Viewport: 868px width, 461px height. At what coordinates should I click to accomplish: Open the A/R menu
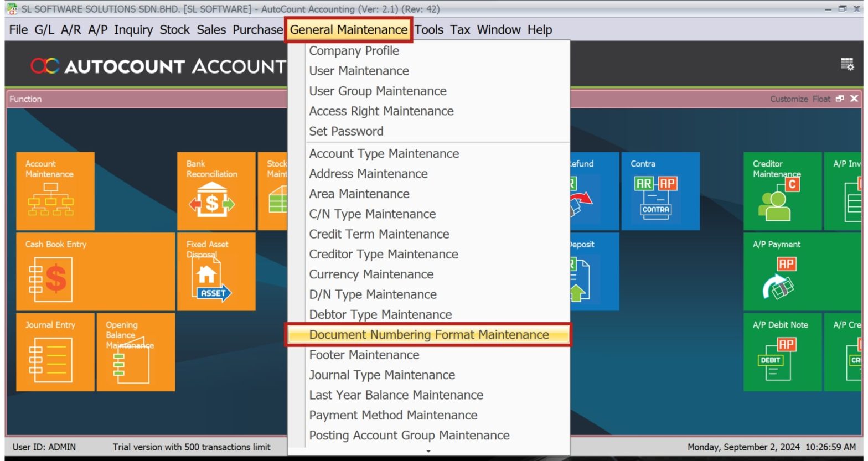(x=71, y=30)
